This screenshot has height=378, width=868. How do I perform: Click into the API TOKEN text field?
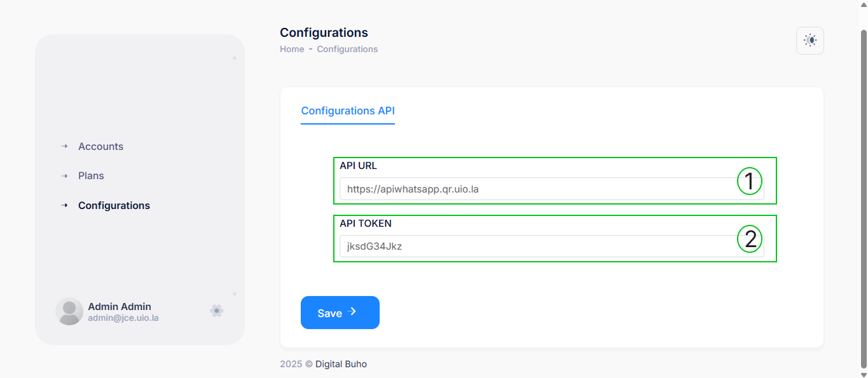tap(534, 246)
